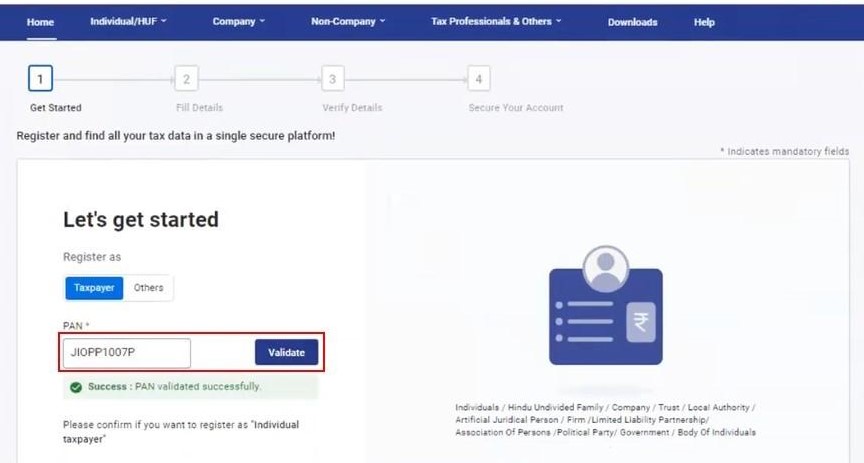Select step 4 Secure Your Account indicator
Screen dimensions: 864x463
click(478, 79)
